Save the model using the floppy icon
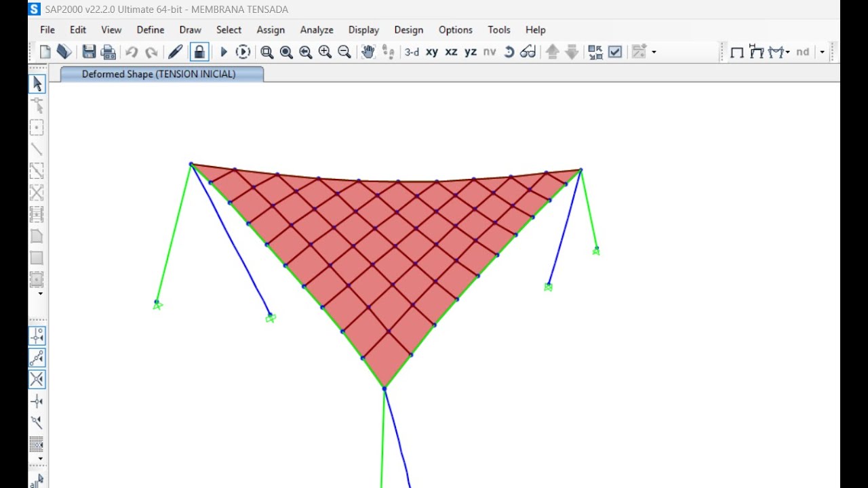This screenshot has width=868, height=488. coord(89,52)
